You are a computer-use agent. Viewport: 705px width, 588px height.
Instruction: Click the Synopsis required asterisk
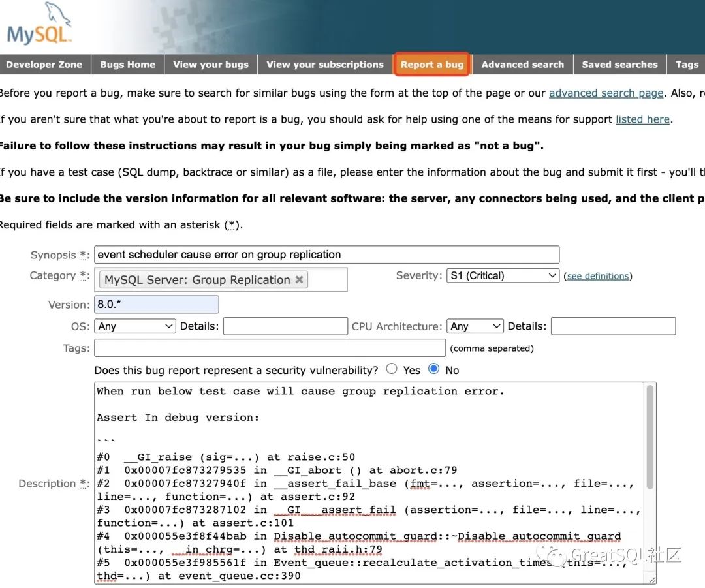(x=83, y=255)
